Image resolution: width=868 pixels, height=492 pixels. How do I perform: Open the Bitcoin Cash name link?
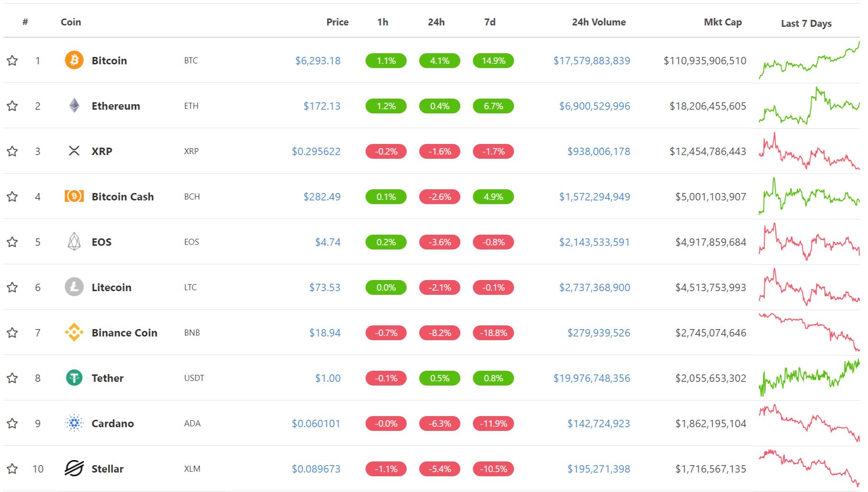[123, 196]
